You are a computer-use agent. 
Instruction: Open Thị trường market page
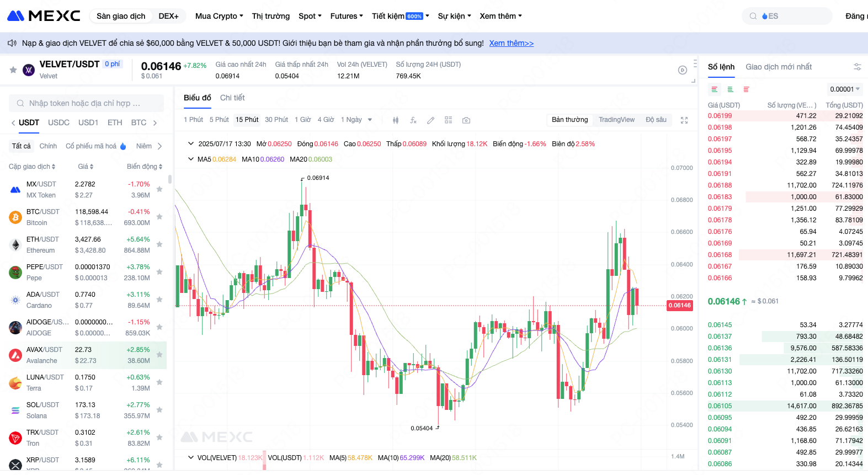coord(271,16)
